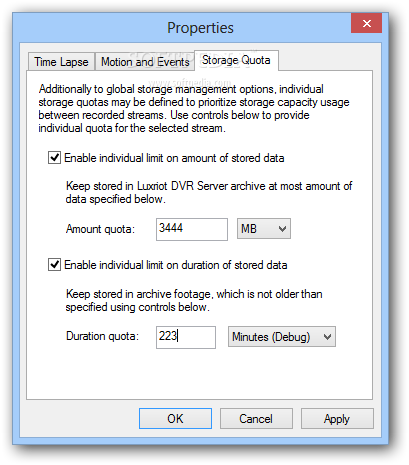This screenshot has height=465, width=409.
Task: Switch to the Time Lapse tab
Action: [61, 62]
